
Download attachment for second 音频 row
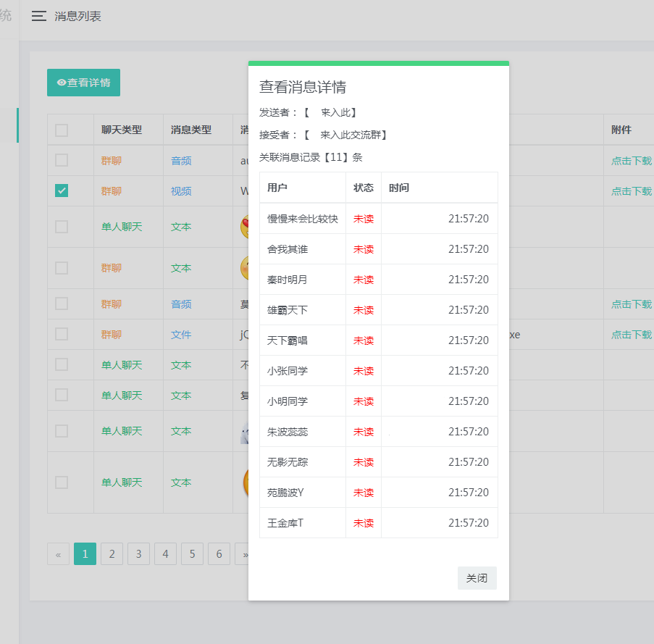click(632, 304)
